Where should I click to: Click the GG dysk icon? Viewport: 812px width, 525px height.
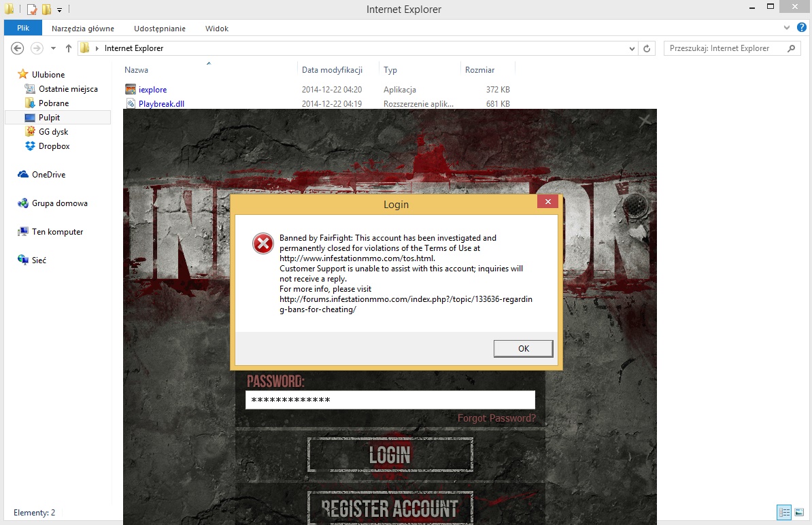point(30,131)
